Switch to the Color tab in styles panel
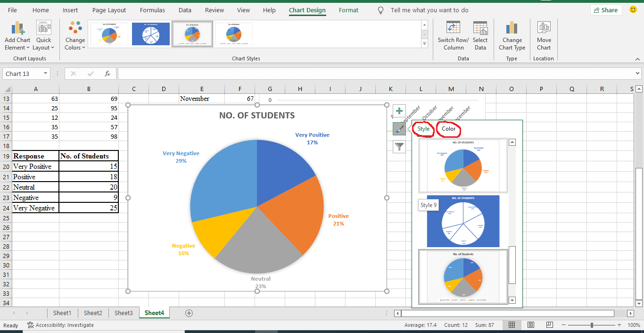Screen dimensions: 644x333 click(x=448, y=128)
